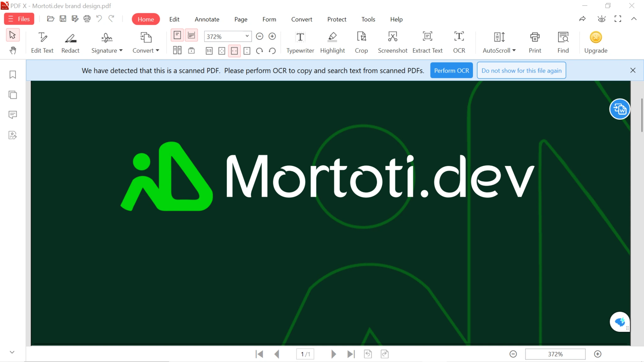Image resolution: width=644 pixels, height=362 pixels.
Task: Click the quick-access printer icon beside Save As
Action: click(x=87, y=19)
